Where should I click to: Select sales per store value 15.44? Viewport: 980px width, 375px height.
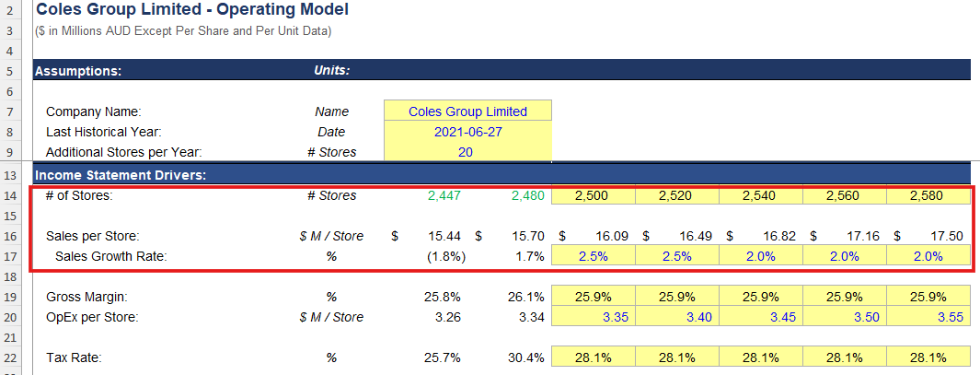(x=444, y=236)
